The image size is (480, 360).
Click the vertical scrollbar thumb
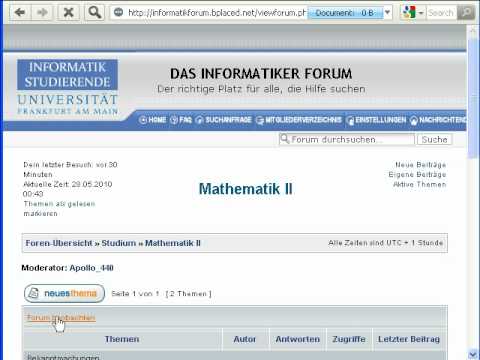click(473, 97)
